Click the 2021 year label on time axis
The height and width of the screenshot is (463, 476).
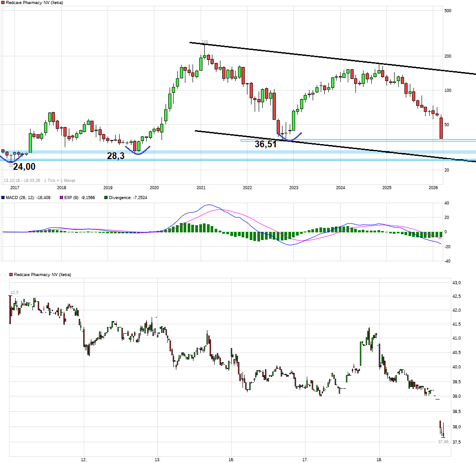201,187
